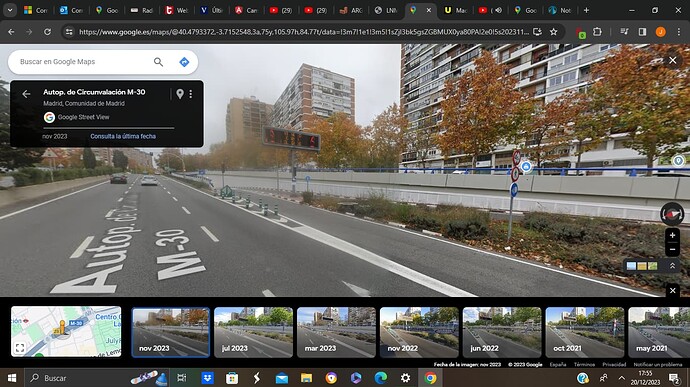
Task: Select the nov 2022 imagery thumbnail
Action: coord(419,332)
